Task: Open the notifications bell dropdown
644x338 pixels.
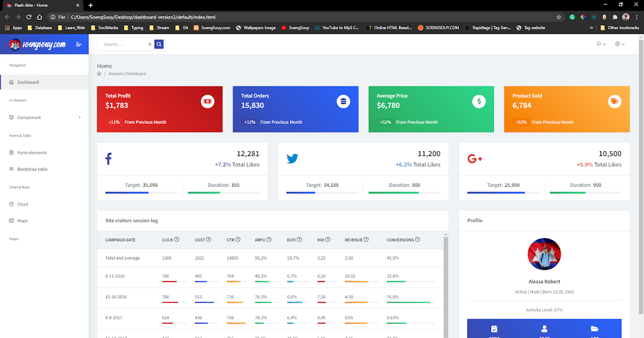Action: pos(599,44)
